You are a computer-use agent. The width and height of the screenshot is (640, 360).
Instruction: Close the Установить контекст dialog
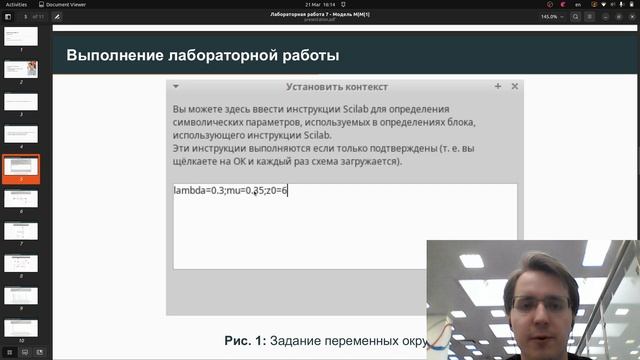[515, 86]
